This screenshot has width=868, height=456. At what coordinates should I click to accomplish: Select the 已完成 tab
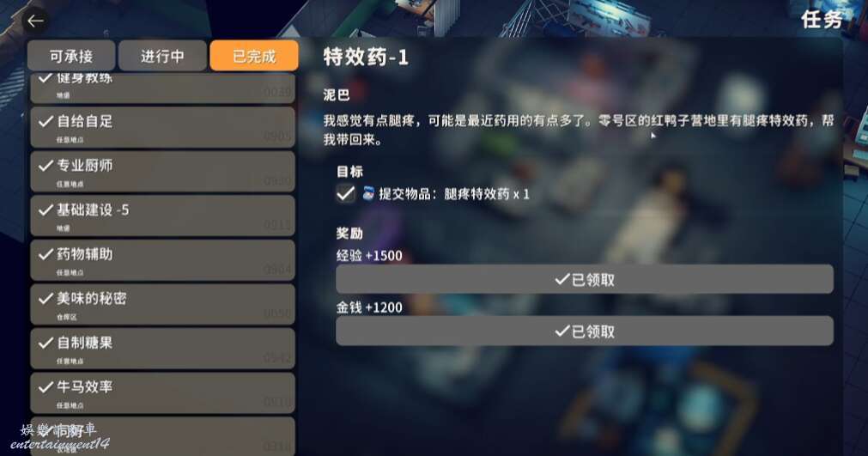pos(254,55)
